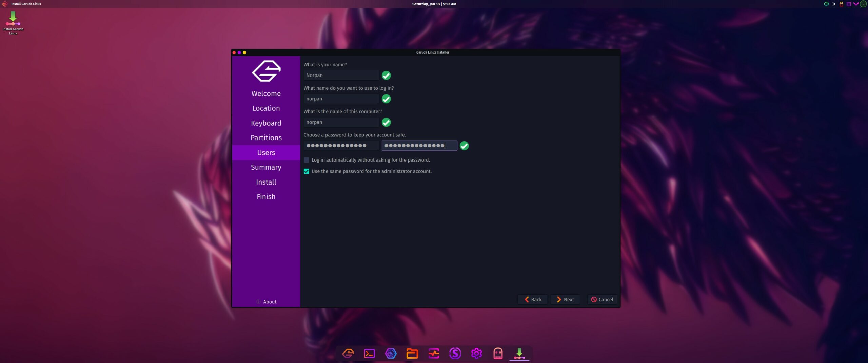Select the Location step in the sidebar
The width and height of the screenshot is (868, 363).
click(x=266, y=108)
